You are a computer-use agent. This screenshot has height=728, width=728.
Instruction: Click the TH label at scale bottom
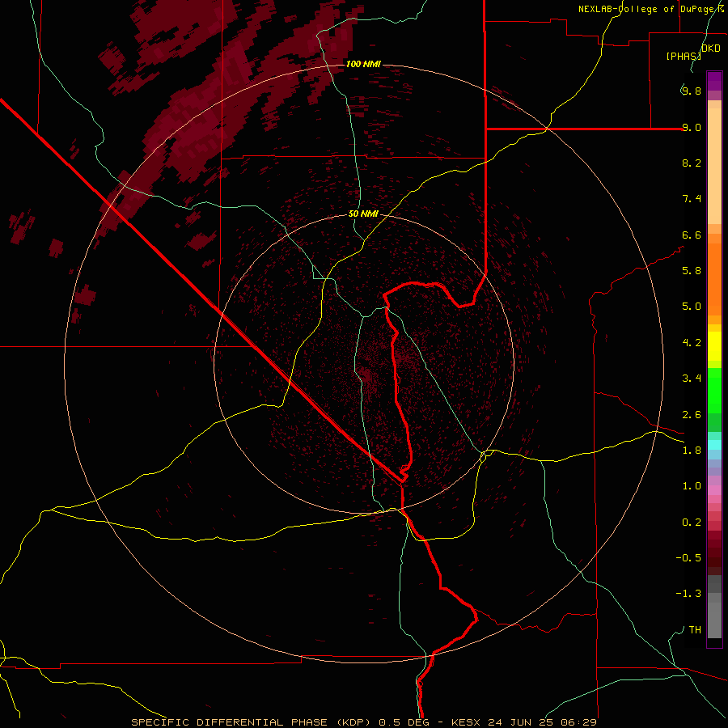click(x=695, y=630)
